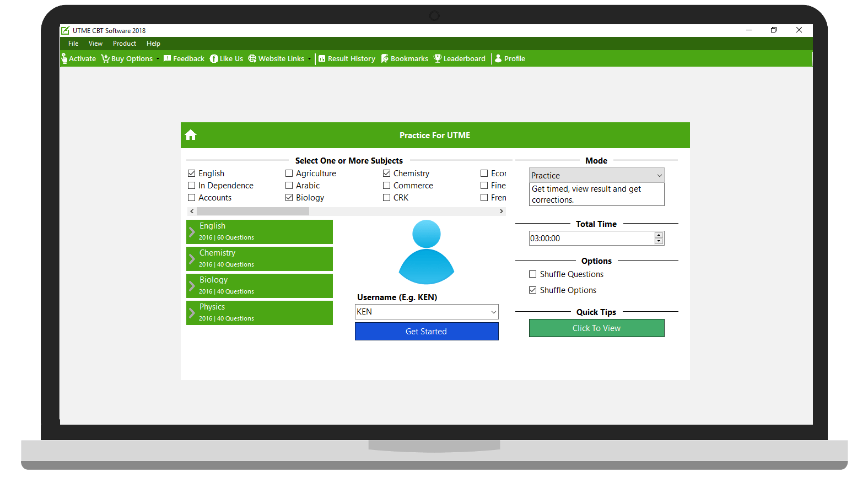Click the Activate toolbar icon
This screenshot has height=488, width=868.
(x=64, y=58)
